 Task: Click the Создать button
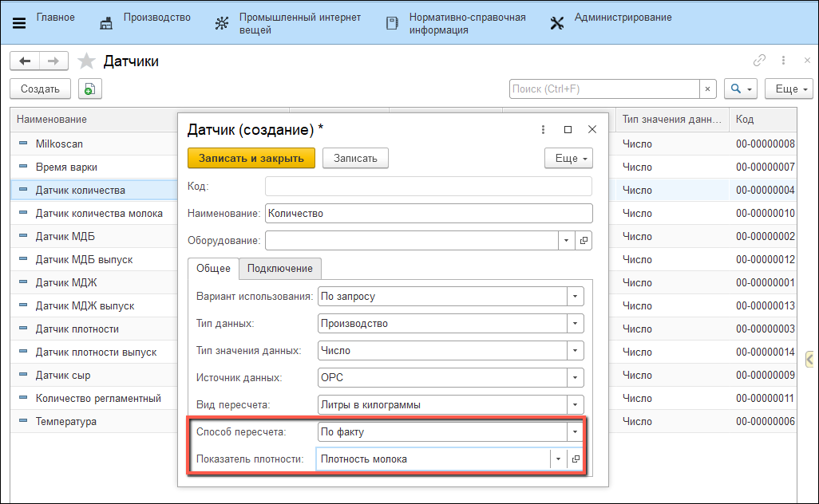point(40,89)
